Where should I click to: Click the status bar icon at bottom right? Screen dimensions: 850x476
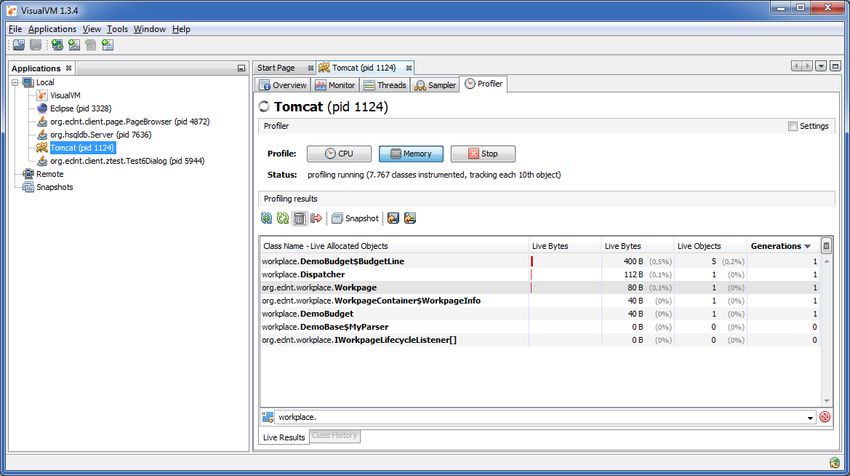(x=834, y=462)
